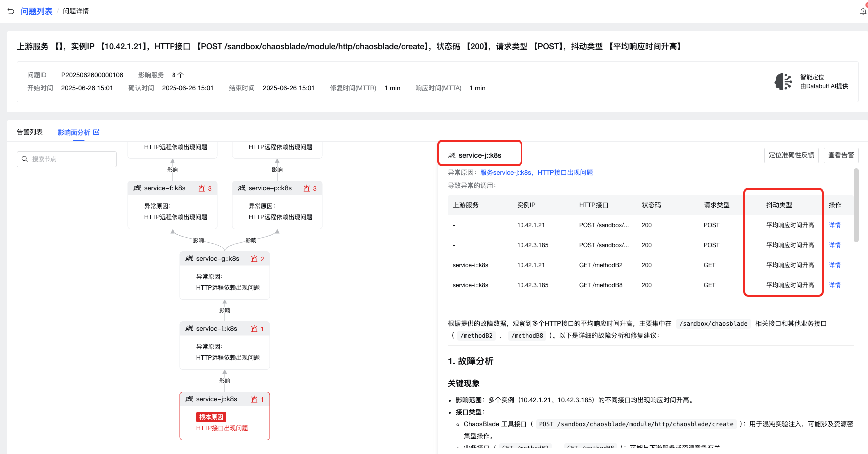
Task: Click the alarm icon on service-g::k8s
Action: click(x=254, y=259)
